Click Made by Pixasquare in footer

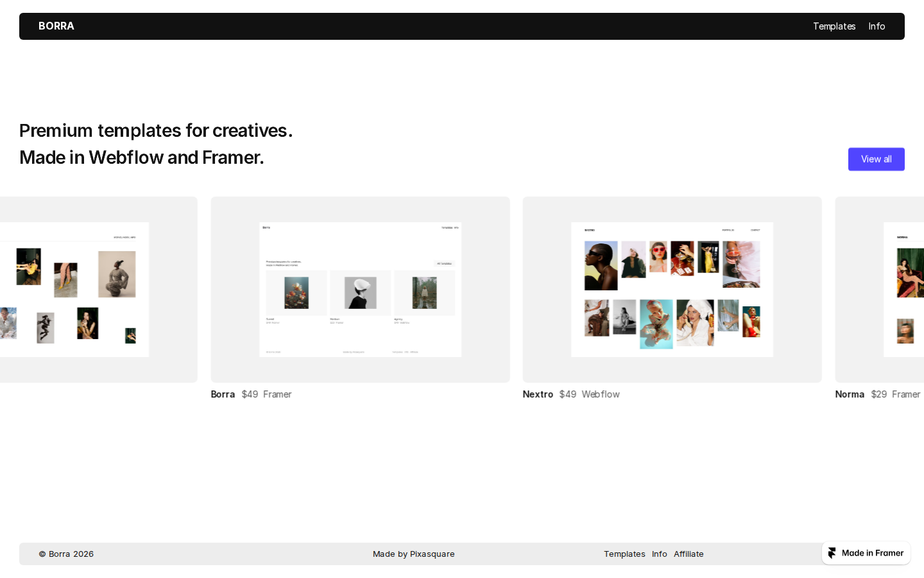[414, 554]
